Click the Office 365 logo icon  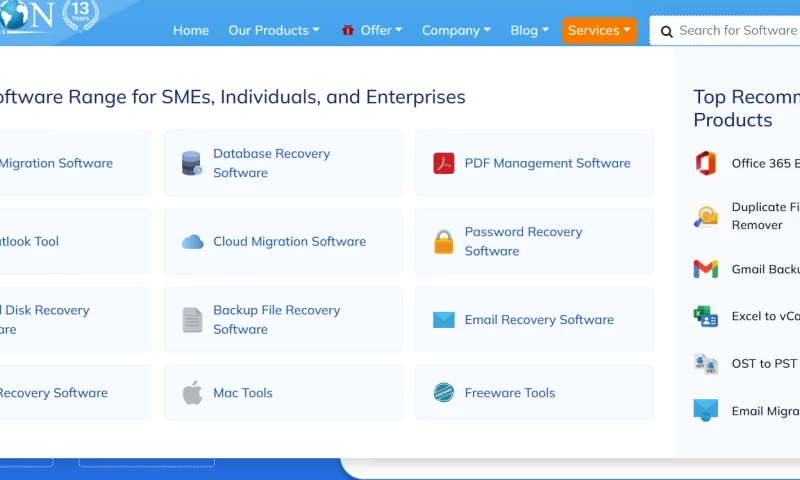point(706,163)
